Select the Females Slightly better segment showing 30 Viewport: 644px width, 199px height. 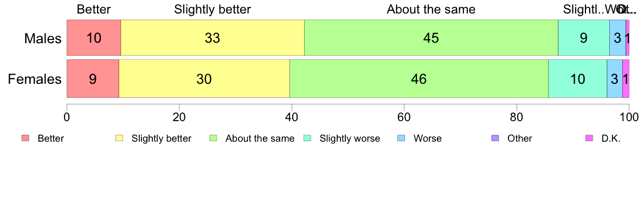pos(204,78)
